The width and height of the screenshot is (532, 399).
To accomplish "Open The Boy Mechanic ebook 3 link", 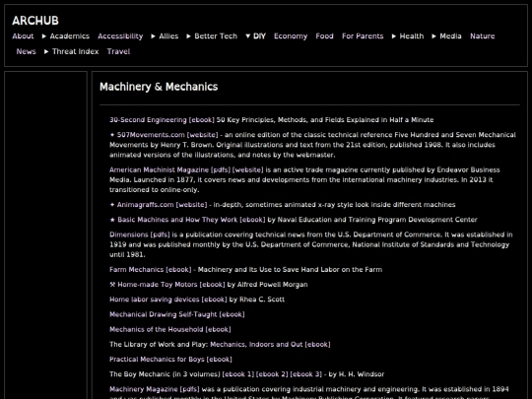I will click(x=306, y=374).
